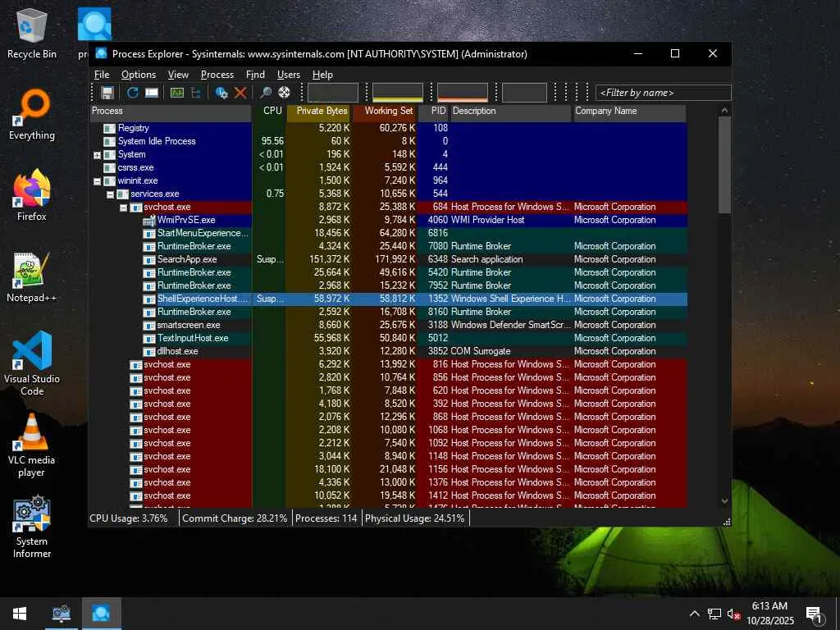Open the File menu
This screenshot has width=840, height=630.
[102, 75]
